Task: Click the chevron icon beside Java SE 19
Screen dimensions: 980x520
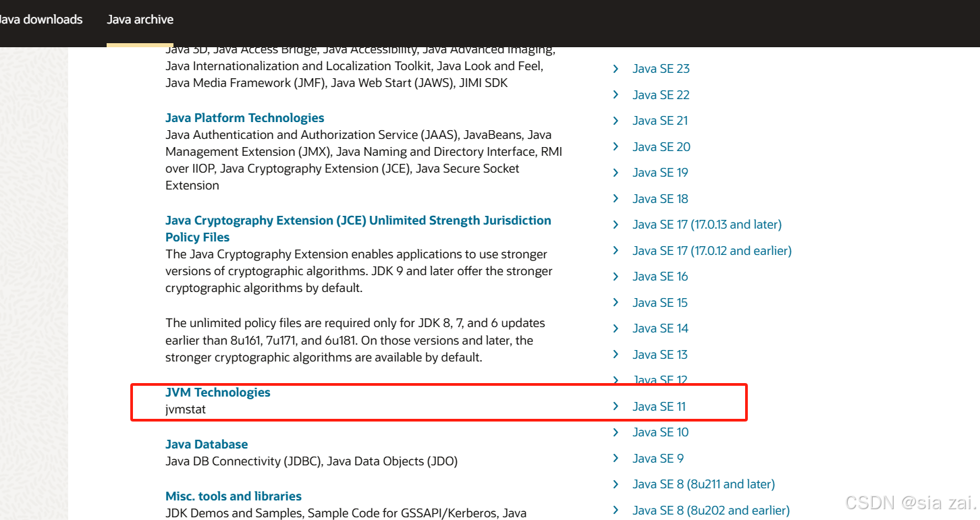Action: point(615,172)
